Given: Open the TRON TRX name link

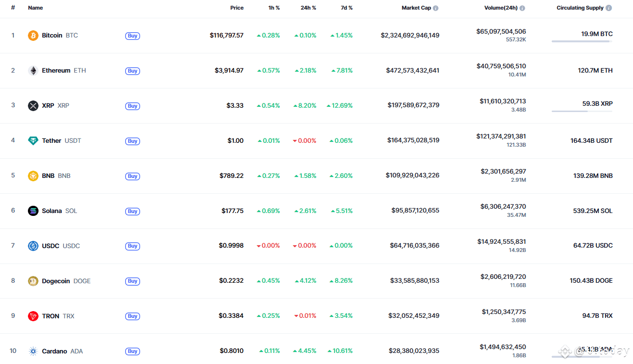Looking at the screenshot, I should (x=58, y=316).
